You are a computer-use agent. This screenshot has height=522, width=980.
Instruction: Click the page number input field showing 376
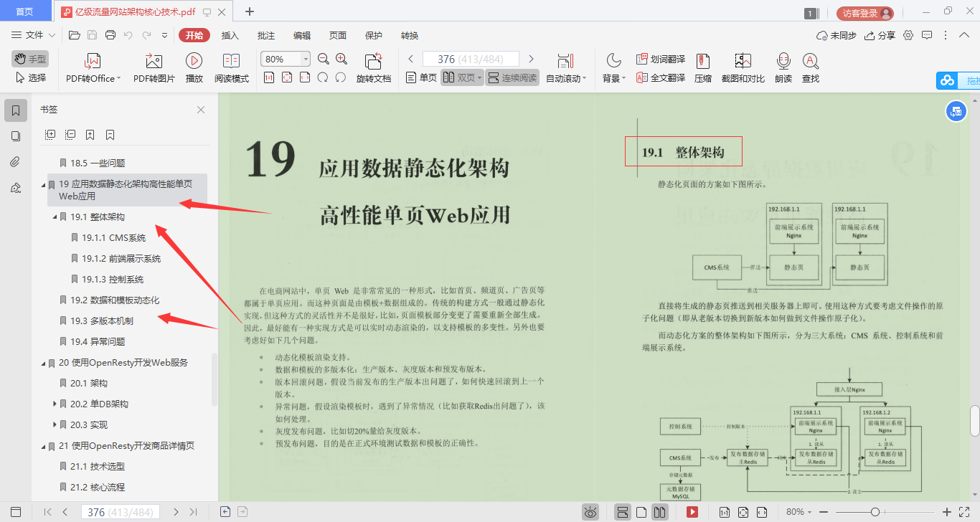tap(470, 58)
